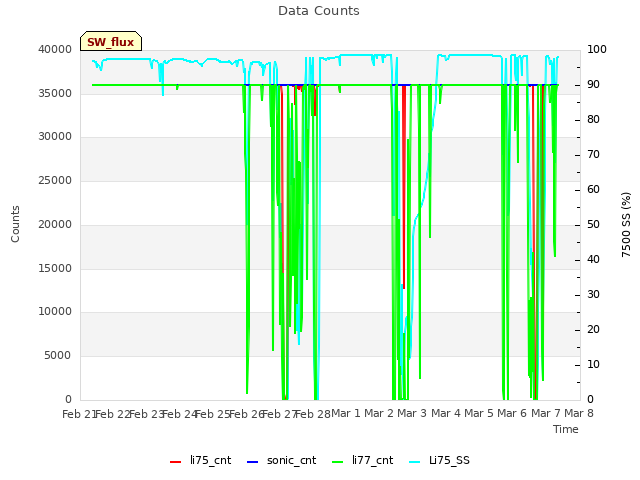Click the red li75_cnt legend swatch
The image size is (640, 480).
[x=175, y=462]
